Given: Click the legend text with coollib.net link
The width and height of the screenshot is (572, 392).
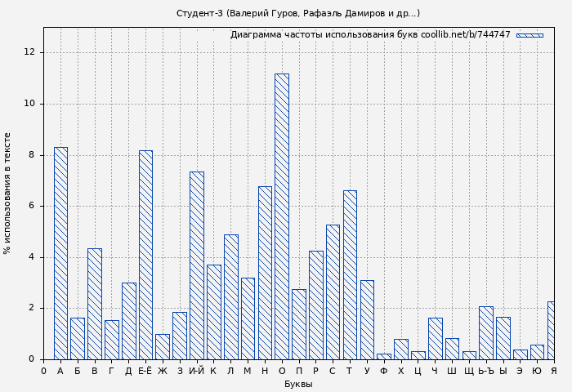Looking at the screenshot, I should [370, 35].
